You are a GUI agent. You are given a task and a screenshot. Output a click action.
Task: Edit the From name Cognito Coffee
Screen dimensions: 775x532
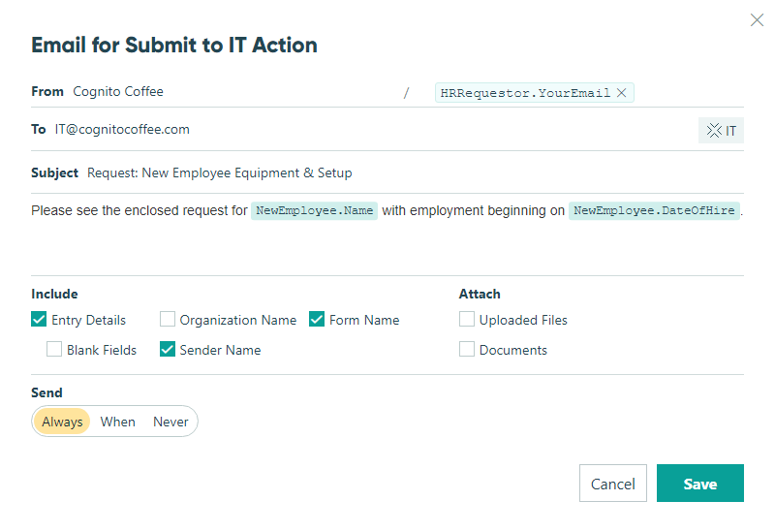point(118,91)
